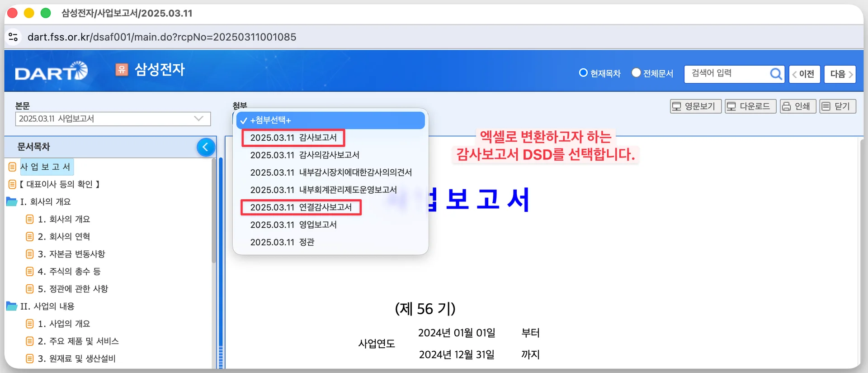The width and height of the screenshot is (868, 373).
Task: Select 2025.03.11 영업보고서 attachment option
Action: [x=293, y=225]
